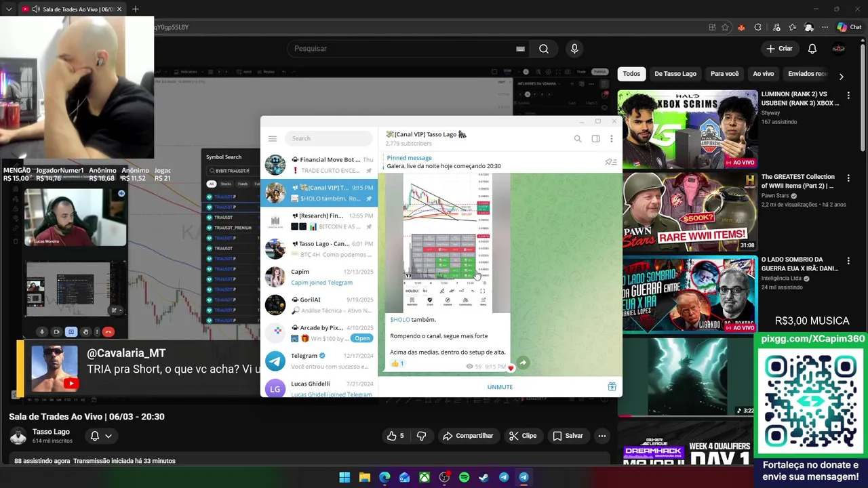
Task: Bookmark page with browser star icon
Action: (726, 27)
